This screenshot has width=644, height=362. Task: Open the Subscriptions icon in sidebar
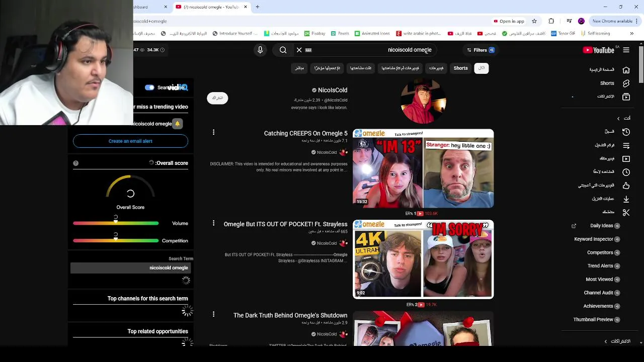click(x=626, y=97)
